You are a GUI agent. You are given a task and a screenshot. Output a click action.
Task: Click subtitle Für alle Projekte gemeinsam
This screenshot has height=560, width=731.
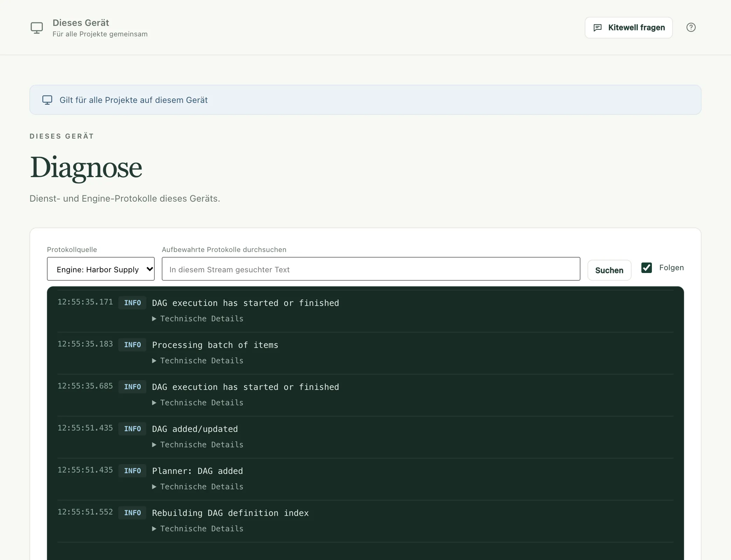[100, 34]
